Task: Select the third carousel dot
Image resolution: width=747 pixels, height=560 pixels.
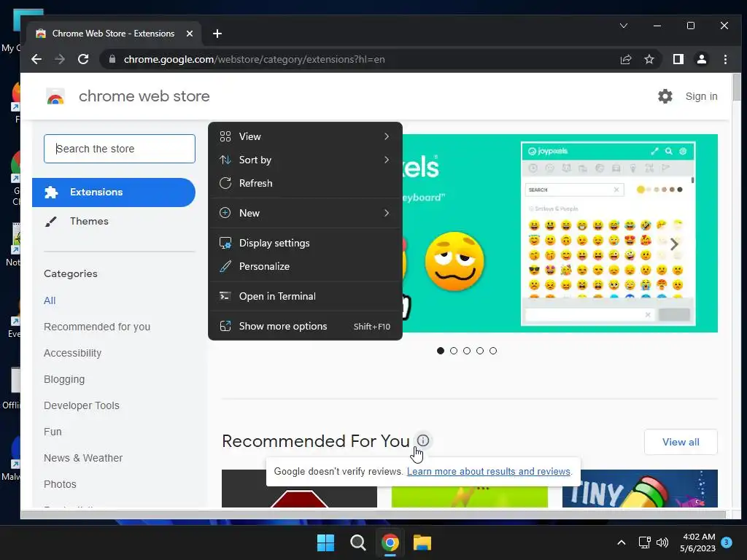Action: tap(467, 351)
